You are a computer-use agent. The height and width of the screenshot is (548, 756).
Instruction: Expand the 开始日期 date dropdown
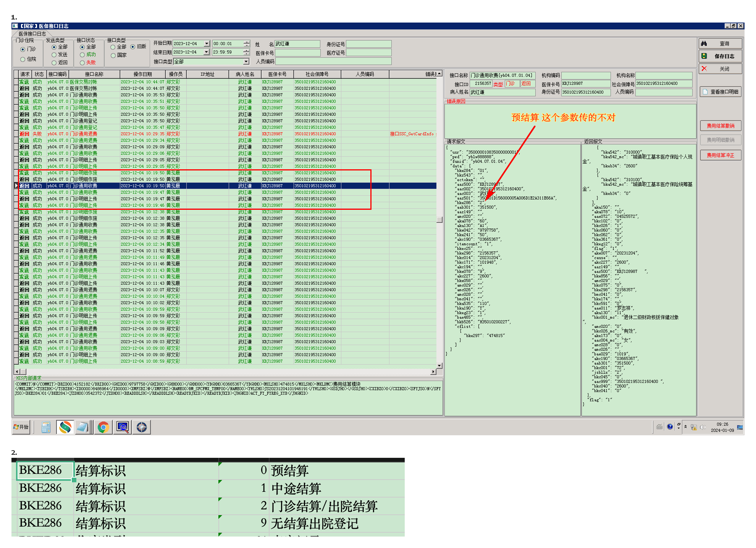(207, 44)
